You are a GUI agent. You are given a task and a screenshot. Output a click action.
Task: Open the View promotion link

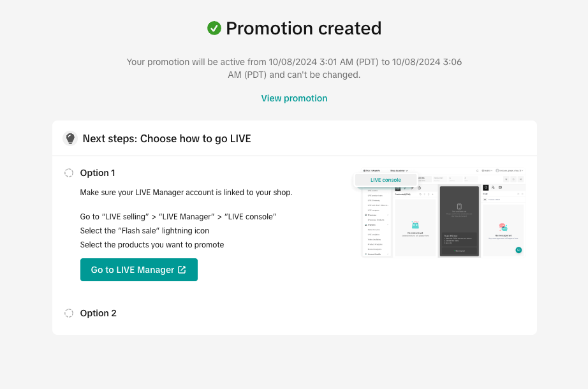point(294,98)
